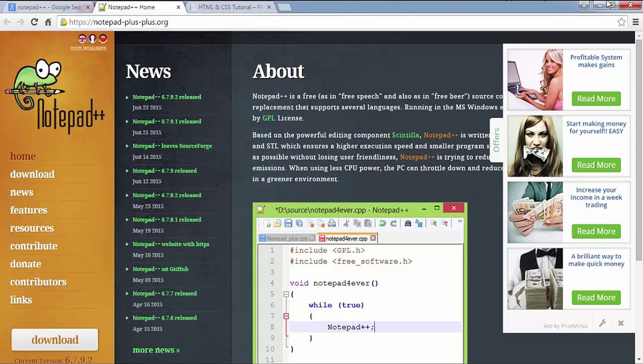Click the Ads by PriceMinus label
This screenshot has height=364, width=643.
(x=566, y=326)
